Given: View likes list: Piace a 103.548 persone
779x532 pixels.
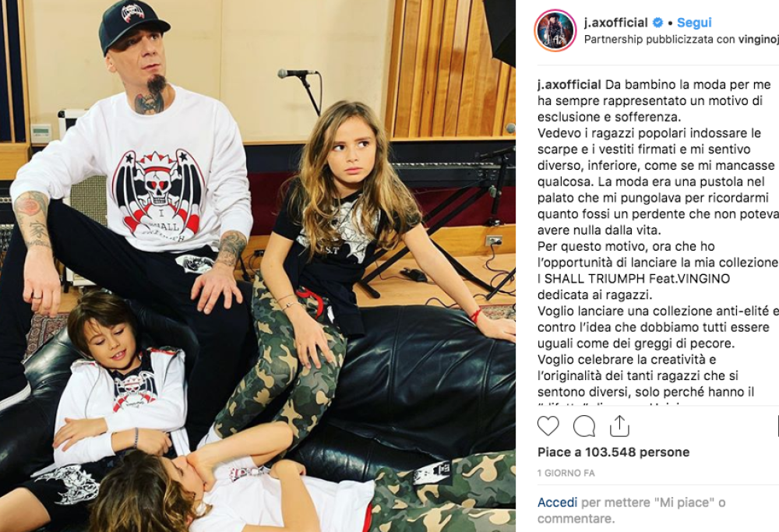Looking at the screenshot, I should click(x=613, y=452).
